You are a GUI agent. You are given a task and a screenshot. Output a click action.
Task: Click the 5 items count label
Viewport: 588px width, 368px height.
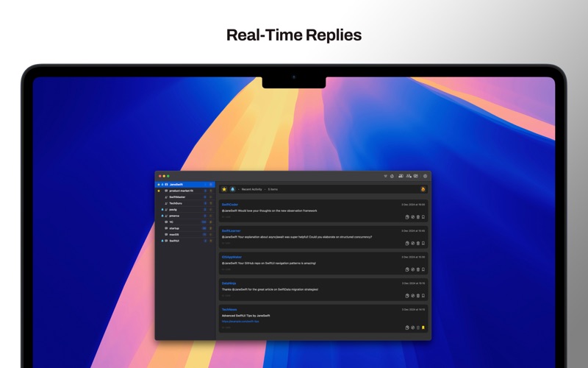click(273, 189)
